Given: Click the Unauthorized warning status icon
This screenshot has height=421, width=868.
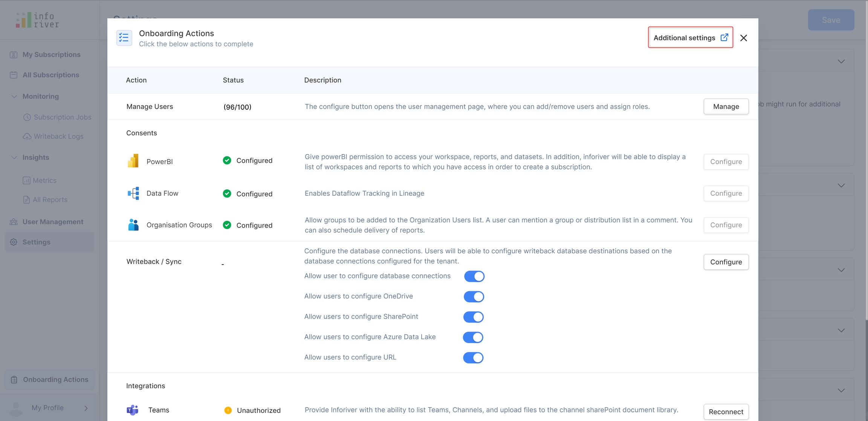Looking at the screenshot, I should pyautogui.click(x=228, y=410).
